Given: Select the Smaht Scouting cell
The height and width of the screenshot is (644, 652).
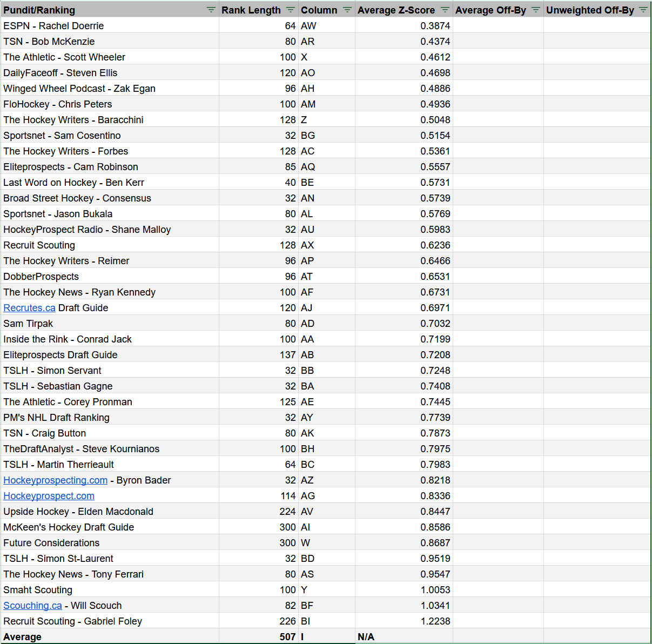Looking at the screenshot, I should click(x=110, y=589).
